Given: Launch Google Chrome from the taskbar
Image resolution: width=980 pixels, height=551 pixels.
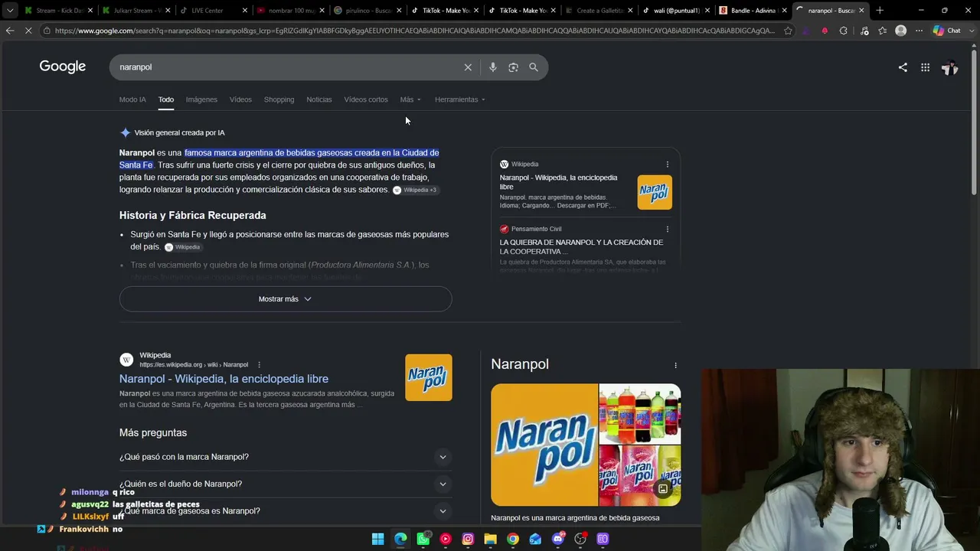Looking at the screenshot, I should click(513, 539).
